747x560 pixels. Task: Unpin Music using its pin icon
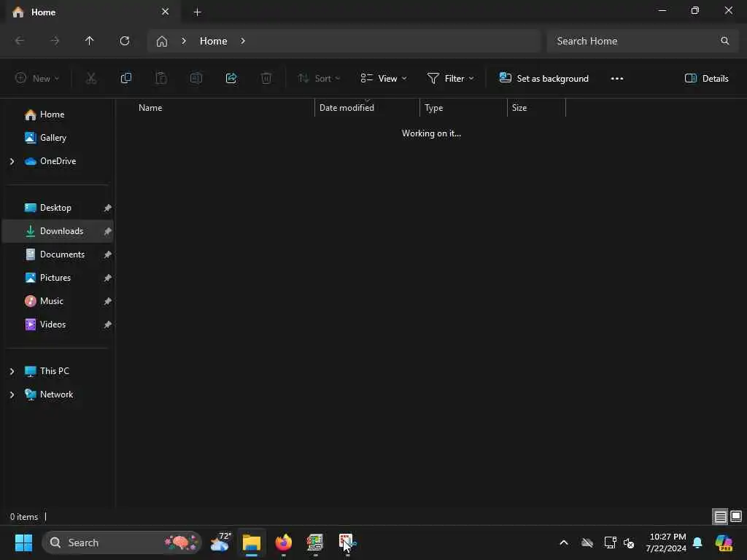(x=108, y=301)
